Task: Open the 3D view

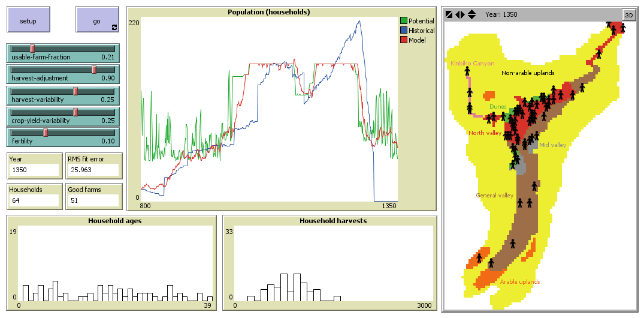Action: click(628, 15)
